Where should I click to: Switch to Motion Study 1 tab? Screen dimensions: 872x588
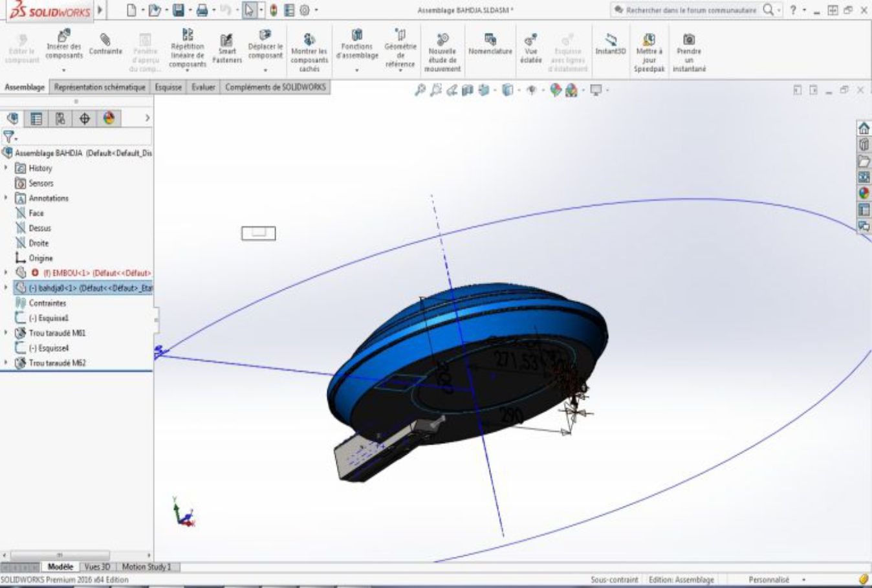tap(147, 567)
